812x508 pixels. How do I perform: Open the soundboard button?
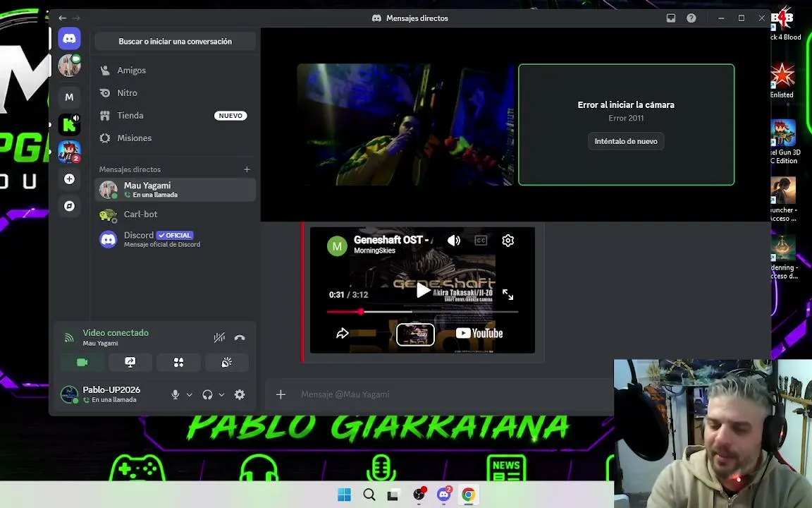point(227,363)
